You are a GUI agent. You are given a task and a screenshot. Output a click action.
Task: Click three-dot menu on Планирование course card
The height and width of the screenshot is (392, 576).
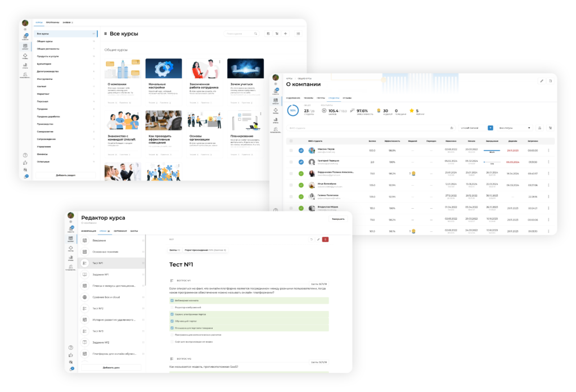coord(260,114)
